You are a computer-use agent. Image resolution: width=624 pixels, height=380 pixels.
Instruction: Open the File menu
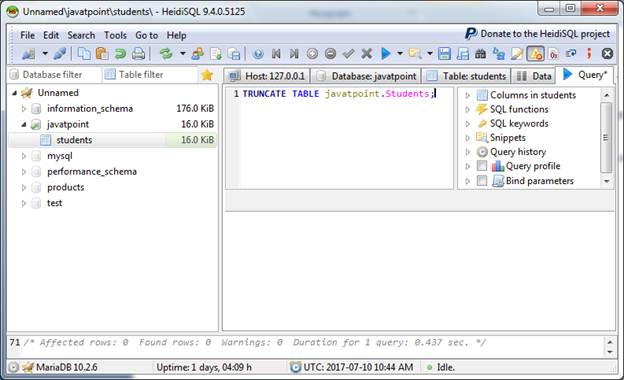pos(27,35)
